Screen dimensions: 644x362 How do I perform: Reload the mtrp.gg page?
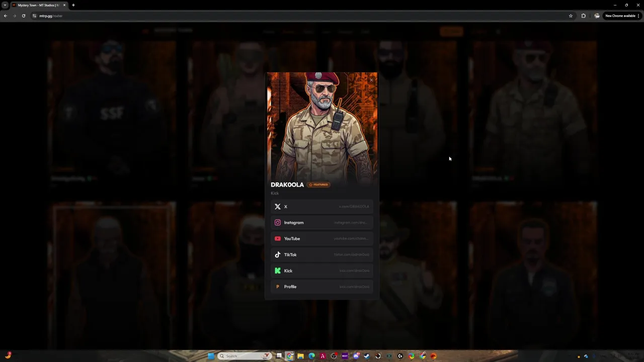coord(23,16)
